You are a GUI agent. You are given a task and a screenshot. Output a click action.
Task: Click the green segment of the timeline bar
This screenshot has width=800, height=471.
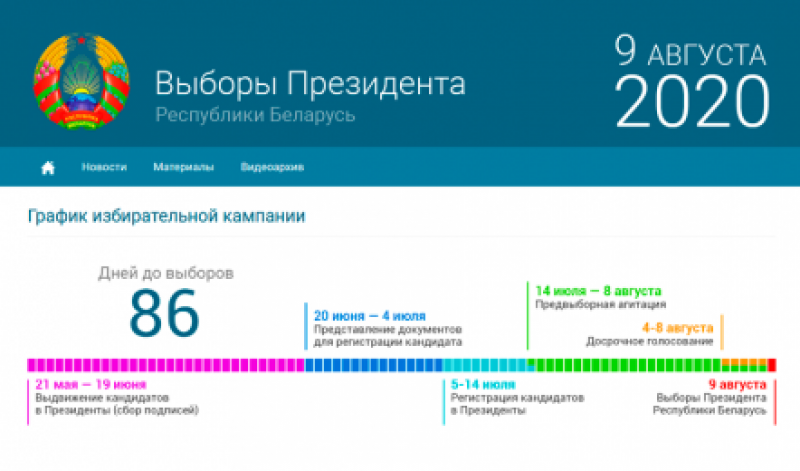pos(620,365)
